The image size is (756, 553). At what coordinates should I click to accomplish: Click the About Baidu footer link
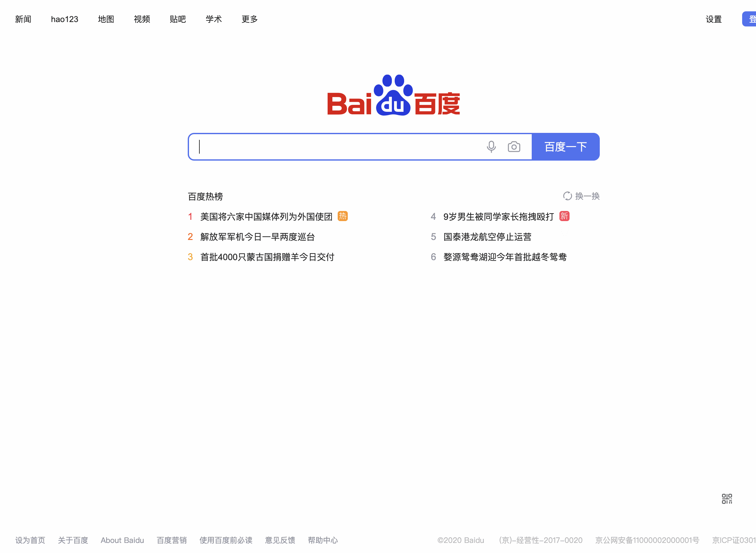[122, 540]
